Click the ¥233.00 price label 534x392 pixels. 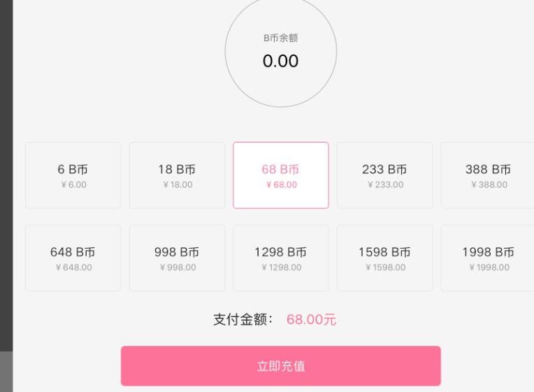click(384, 185)
